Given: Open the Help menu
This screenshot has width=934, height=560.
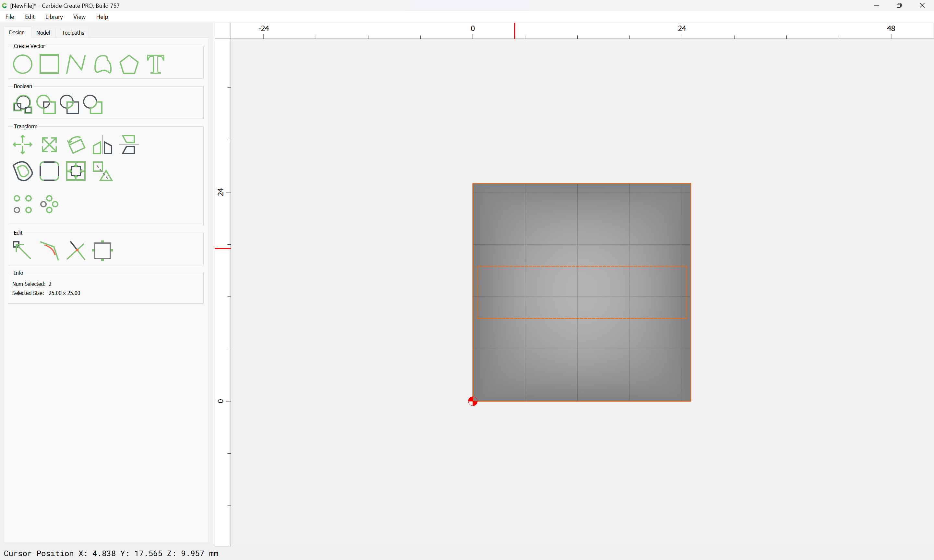Looking at the screenshot, I should 102,17.
